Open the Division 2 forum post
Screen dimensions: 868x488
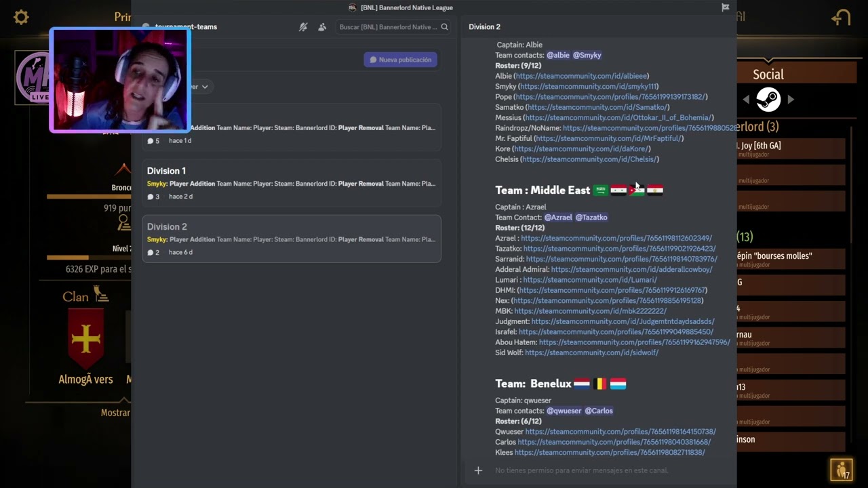[x=292, y=239]
